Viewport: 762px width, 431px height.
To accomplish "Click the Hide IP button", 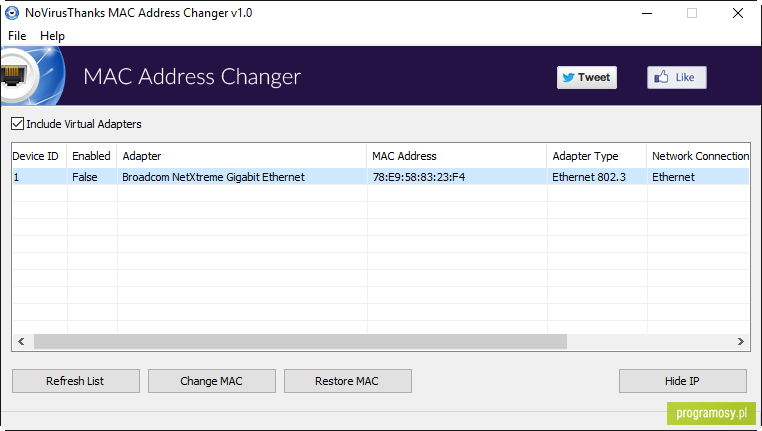I will [683, 381].
